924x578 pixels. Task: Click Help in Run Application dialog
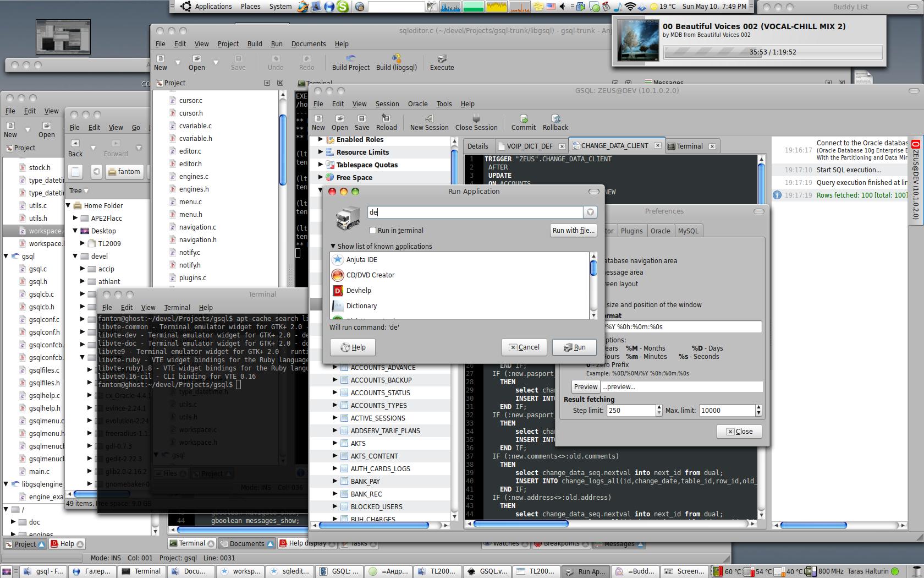coord(353,347)
